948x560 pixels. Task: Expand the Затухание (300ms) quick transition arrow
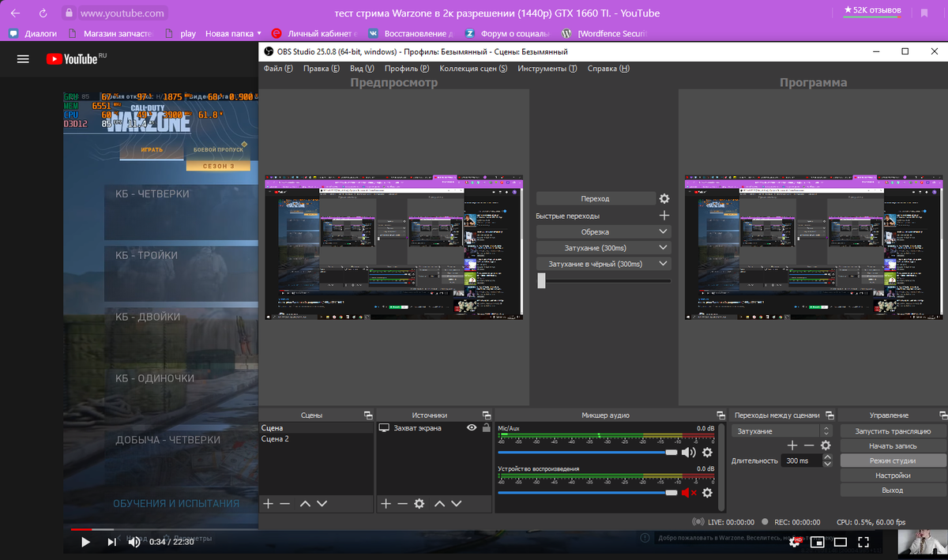click(x=663, y=248)
